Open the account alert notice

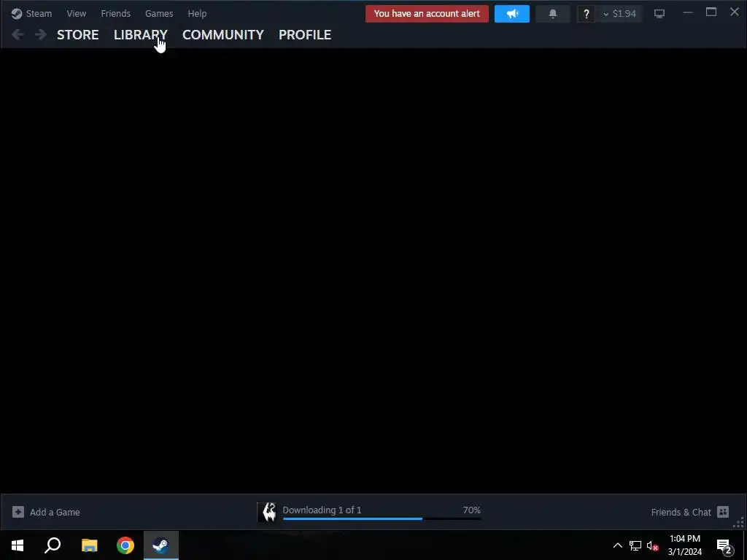(x=427, y=14)
